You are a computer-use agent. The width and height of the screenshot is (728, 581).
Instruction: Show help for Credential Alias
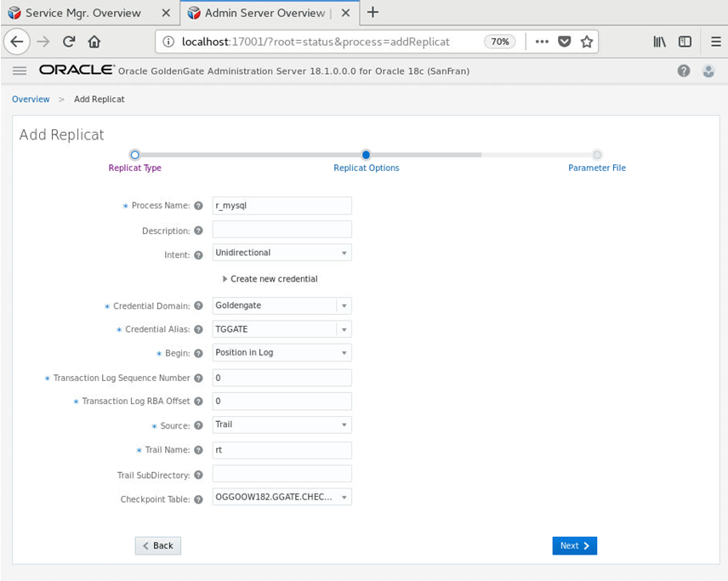click(198, 329)
